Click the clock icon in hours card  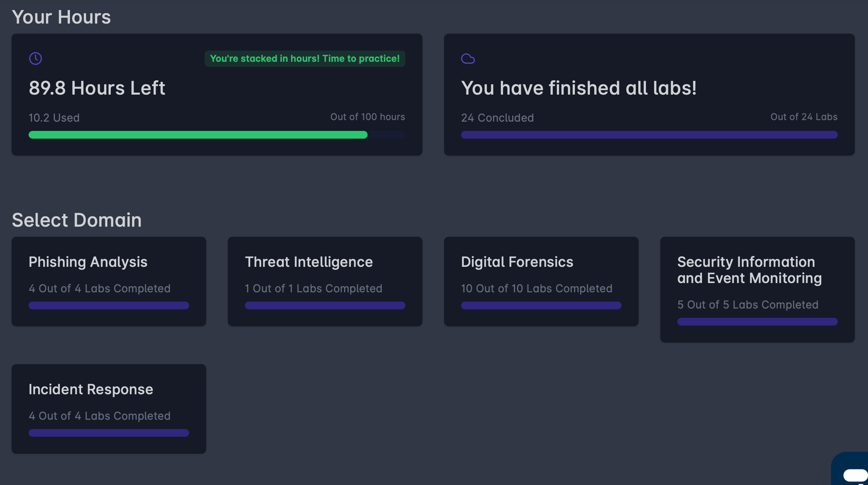36,59
